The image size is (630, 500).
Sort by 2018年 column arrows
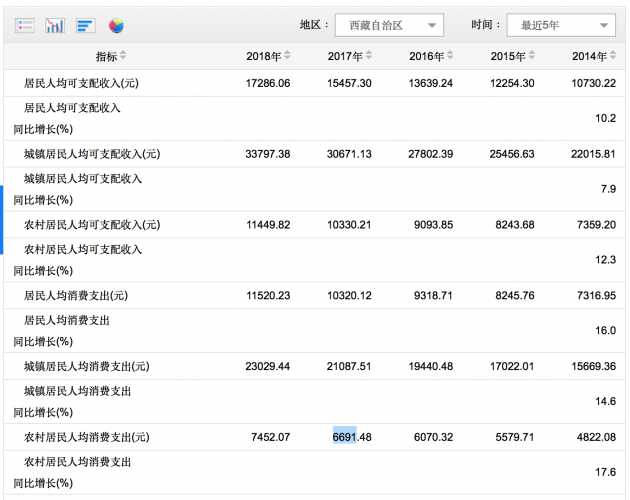[287, 55]
